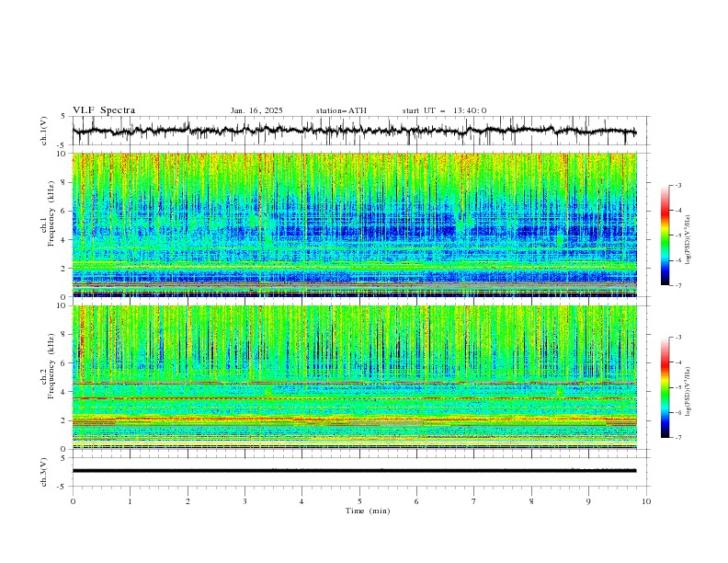Click the time axis tick label 10
Viewport: 728px width, 563px height.
coord(646,501)
